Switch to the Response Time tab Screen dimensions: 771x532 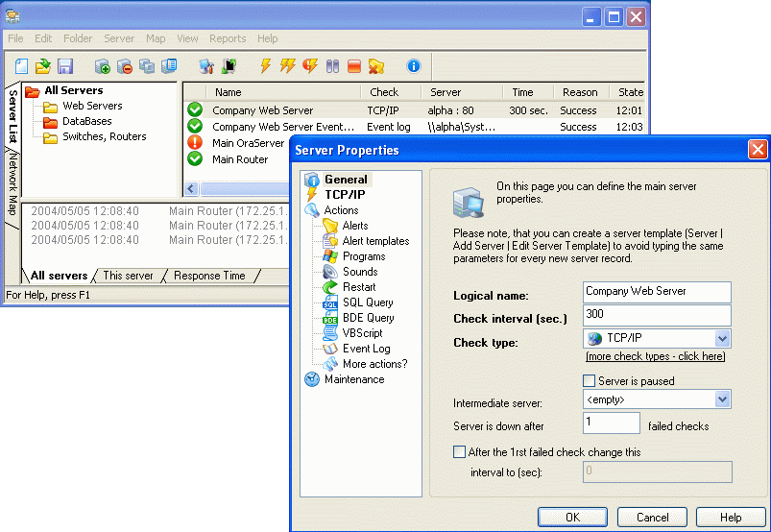[209, 276]
